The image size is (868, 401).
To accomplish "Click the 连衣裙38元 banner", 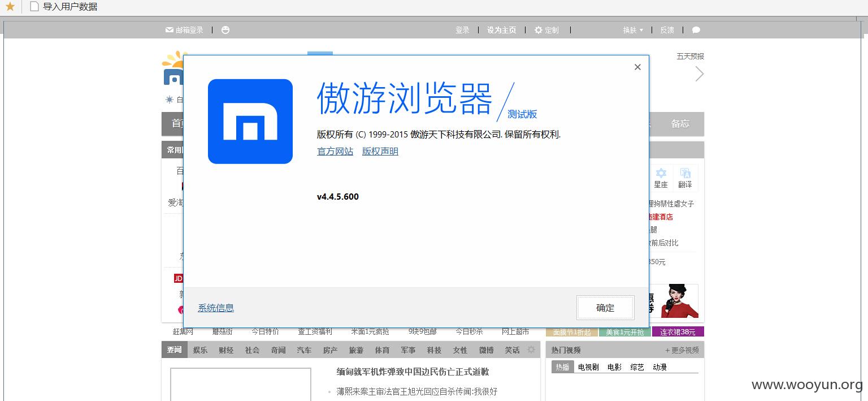I will pos(678,332).
